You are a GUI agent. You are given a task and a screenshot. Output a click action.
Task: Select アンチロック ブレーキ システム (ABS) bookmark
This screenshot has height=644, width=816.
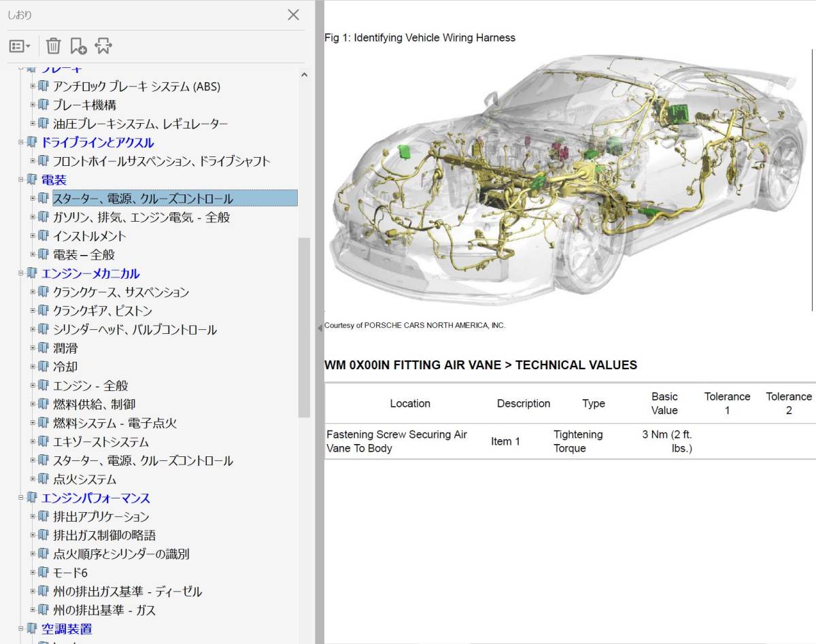[x=137, y=86]
